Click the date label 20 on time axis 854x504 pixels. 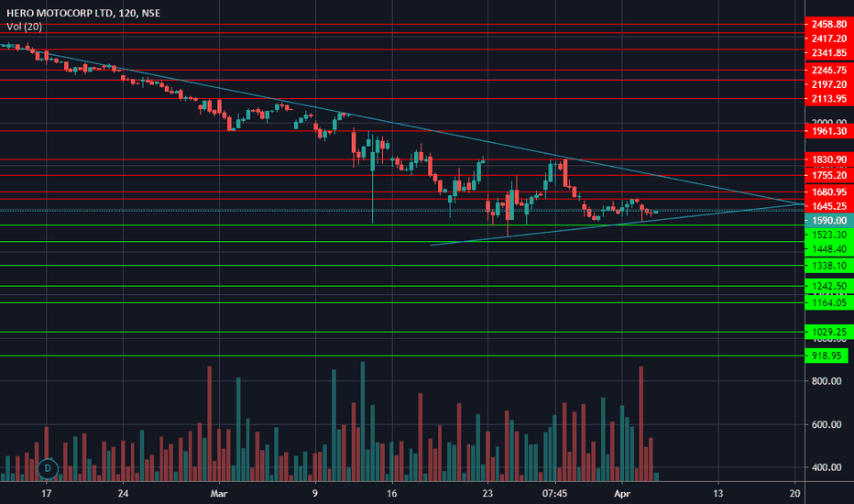click(794, 494)
